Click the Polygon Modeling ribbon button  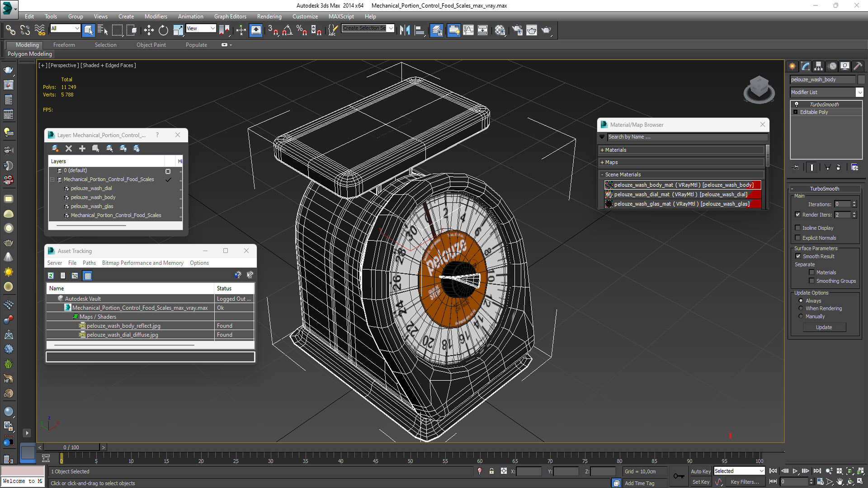coord(30,54)
